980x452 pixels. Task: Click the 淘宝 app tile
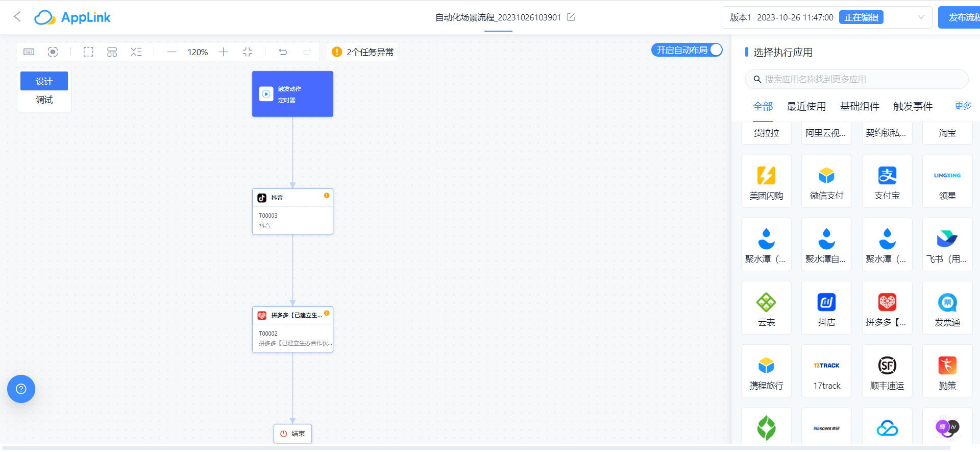[947, 133]
